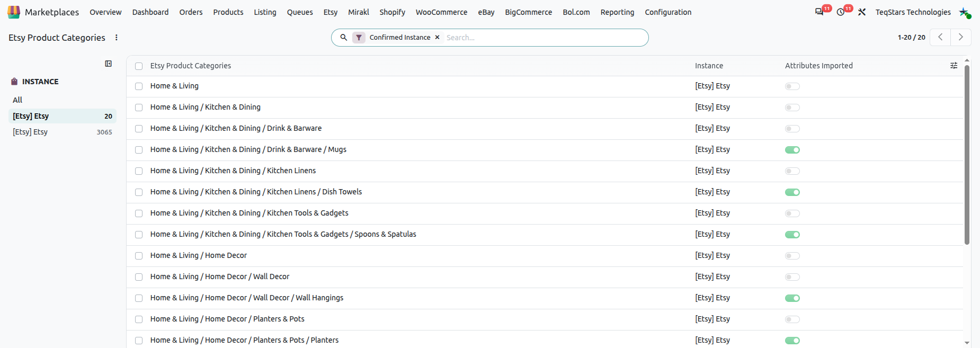Open the Shopify menu

point(393,12)
